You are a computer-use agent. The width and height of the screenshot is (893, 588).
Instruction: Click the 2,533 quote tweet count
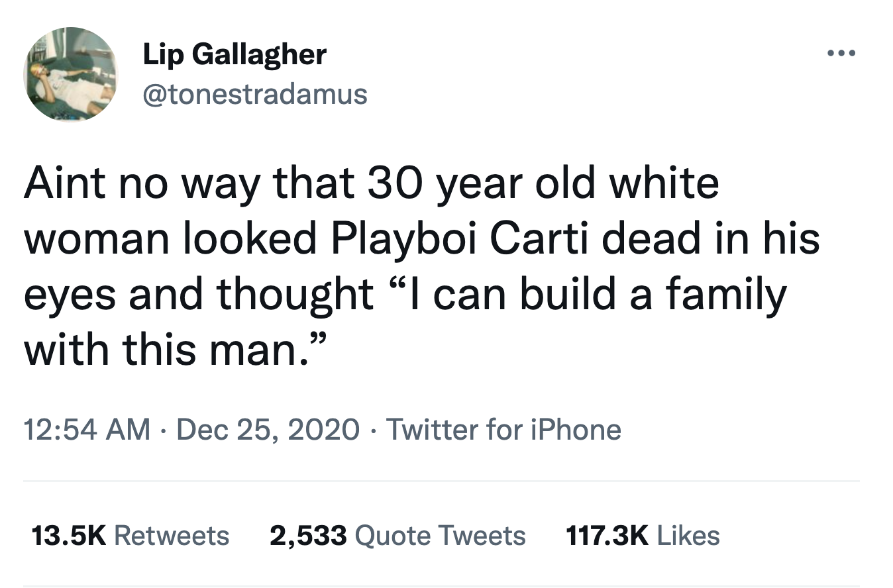tap(307, 535)
